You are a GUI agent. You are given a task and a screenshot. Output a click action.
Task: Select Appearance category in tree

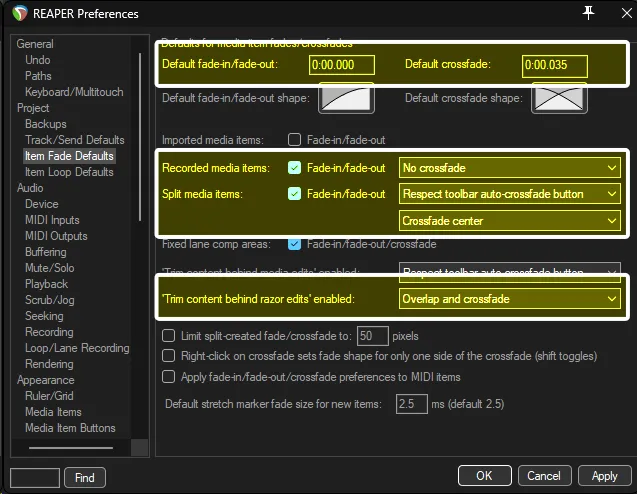click(46, 380)
